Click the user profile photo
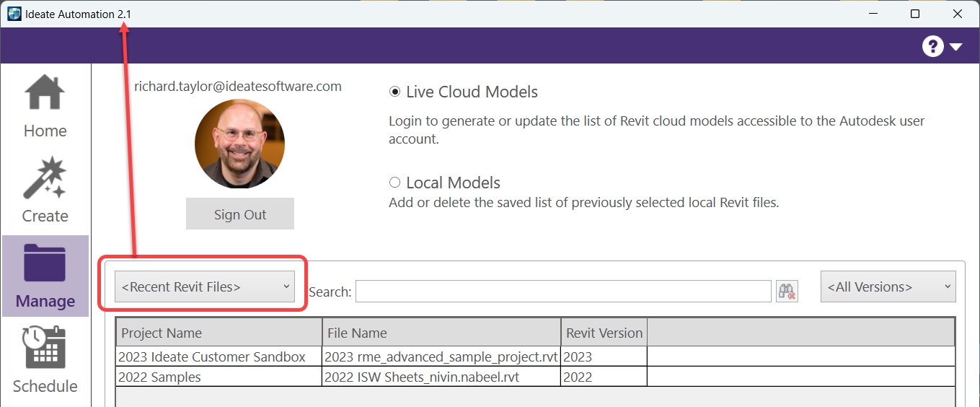 239,144
